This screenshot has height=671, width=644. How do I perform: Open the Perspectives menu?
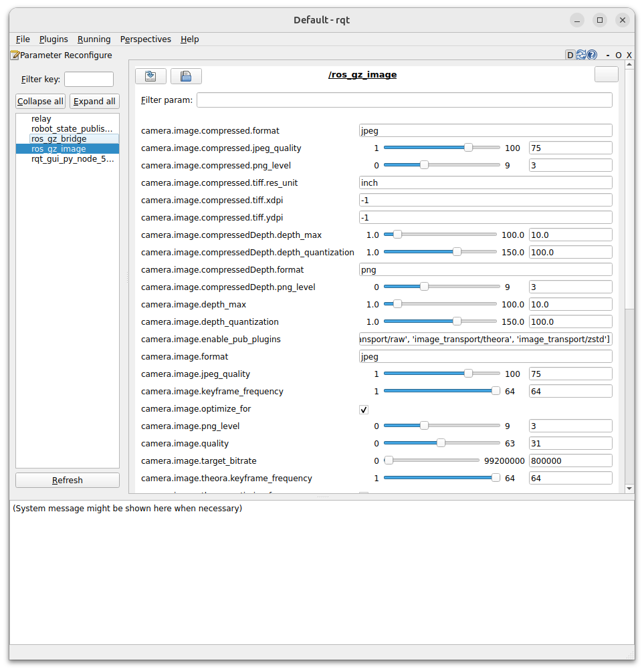[x=145, y=39]
